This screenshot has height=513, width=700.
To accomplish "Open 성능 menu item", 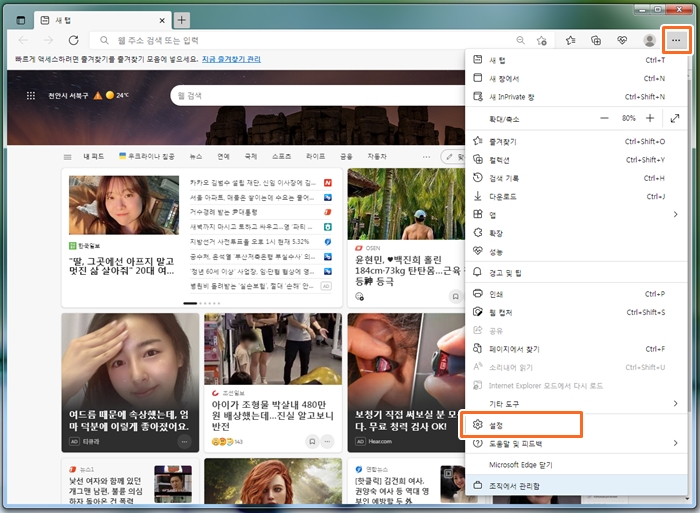I will 576,252.
